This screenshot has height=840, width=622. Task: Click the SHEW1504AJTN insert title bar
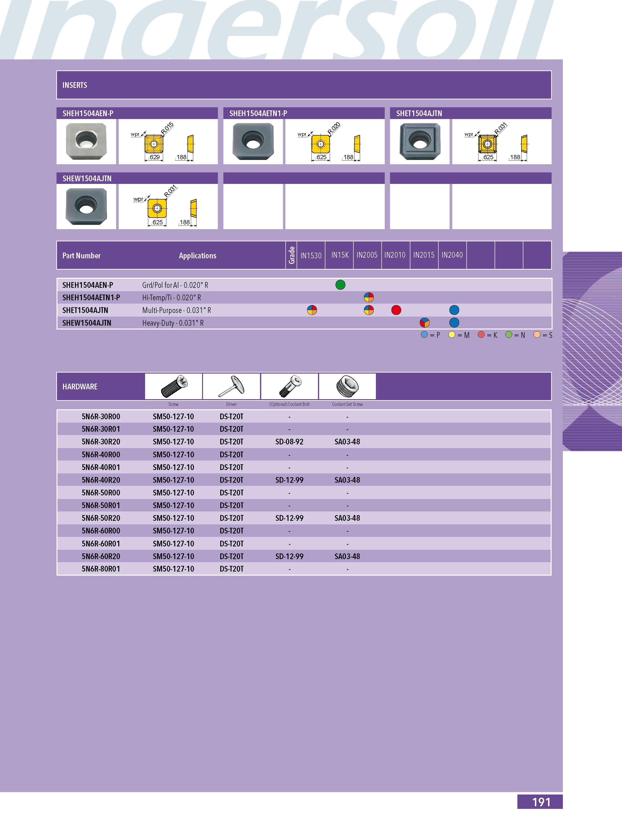point(137,178)
